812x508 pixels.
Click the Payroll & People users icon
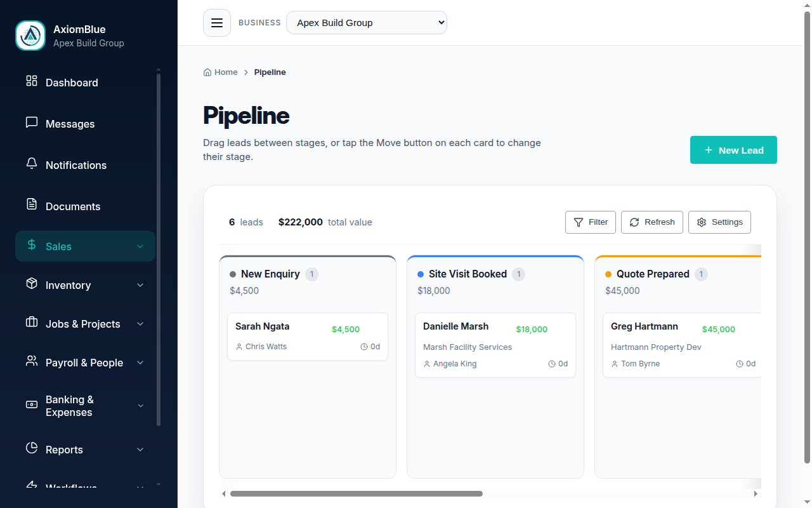(x=32, y=361)
